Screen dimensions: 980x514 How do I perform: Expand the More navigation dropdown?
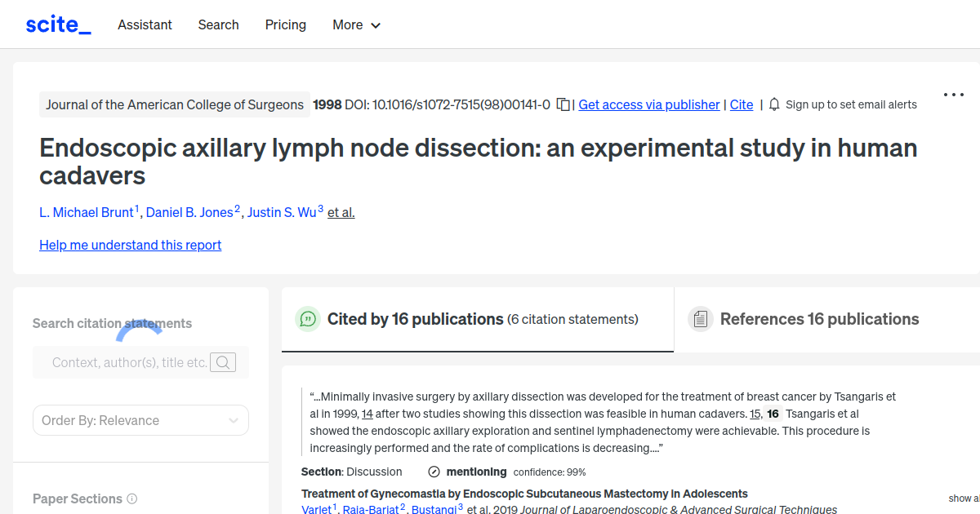coord(356,24)
